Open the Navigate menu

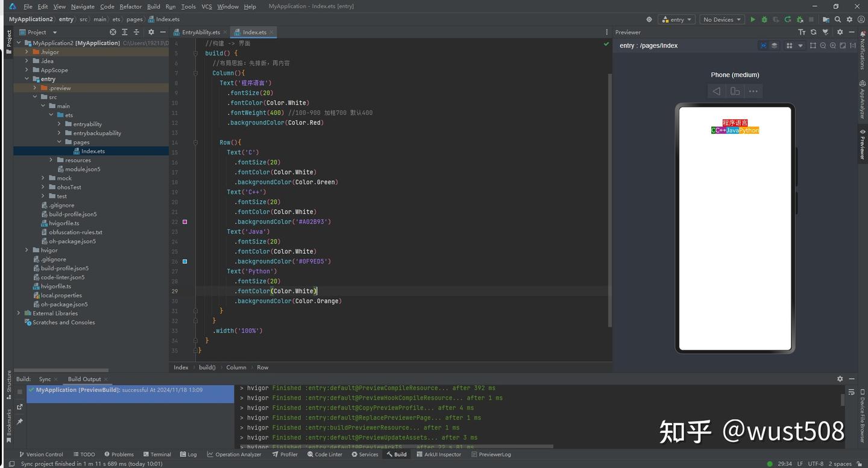83,7
